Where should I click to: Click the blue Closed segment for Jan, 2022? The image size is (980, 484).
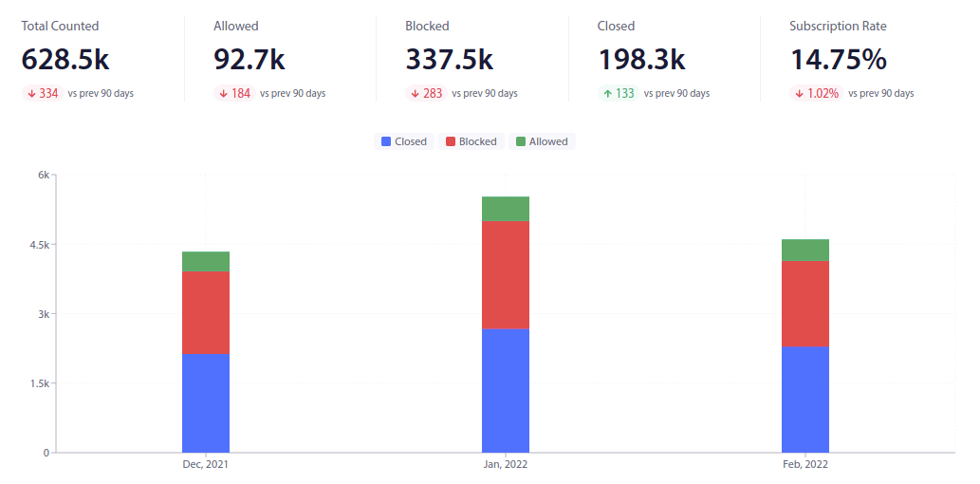tap(506, 390)
